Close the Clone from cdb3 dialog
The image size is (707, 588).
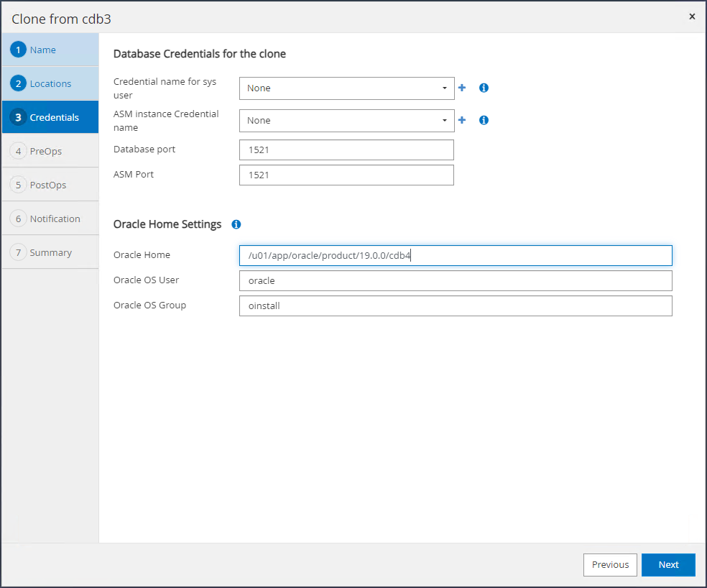click(692, 17)
